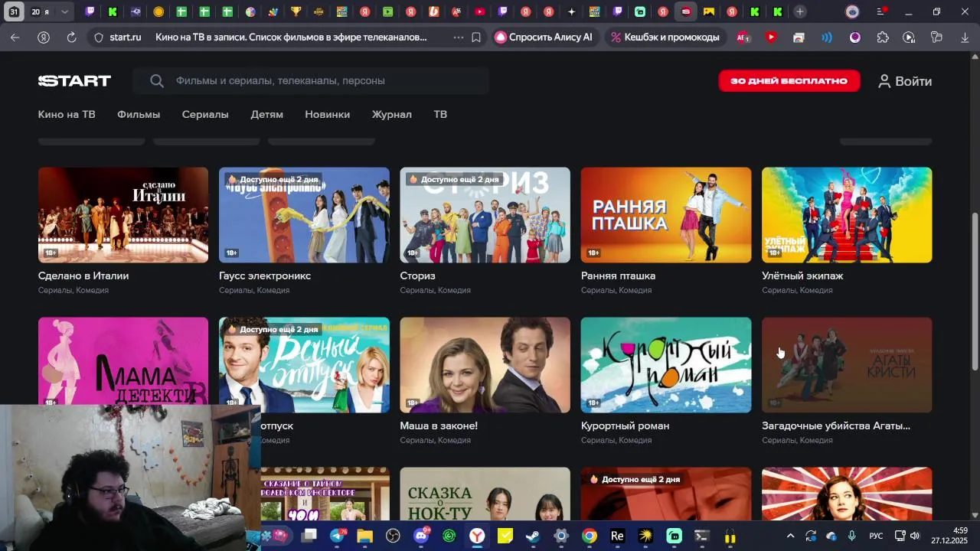Screen dimensions: 980x551
Task: Open the «Кино на ТВ» section
Action: point(67,114)
